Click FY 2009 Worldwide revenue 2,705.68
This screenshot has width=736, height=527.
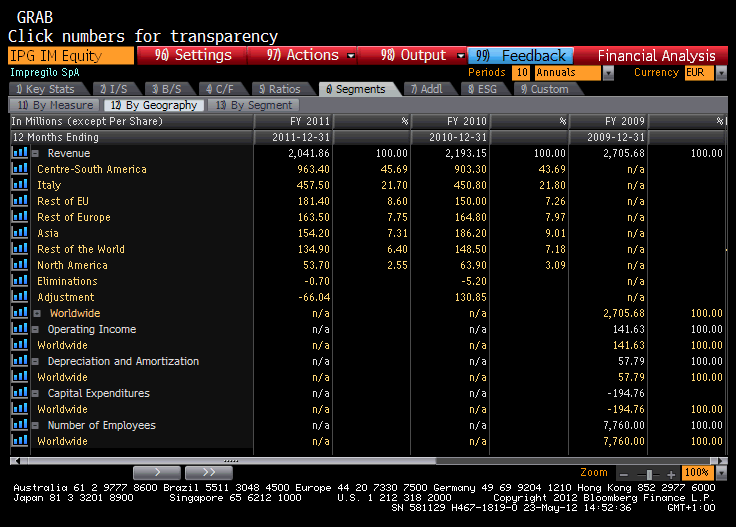624,313
